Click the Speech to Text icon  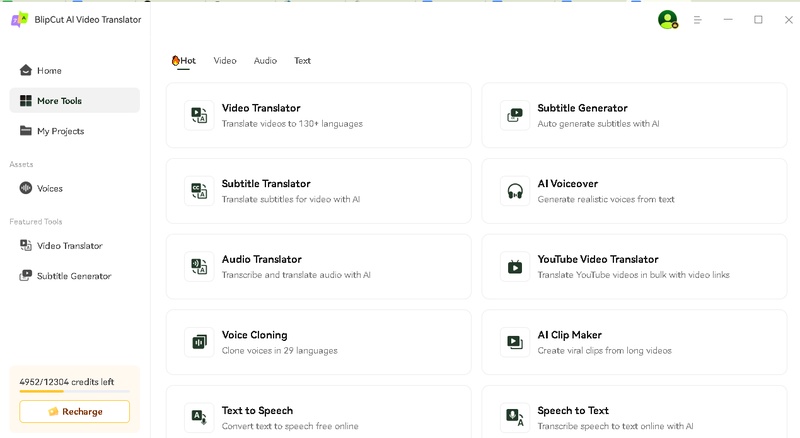(x=515, y=416)
